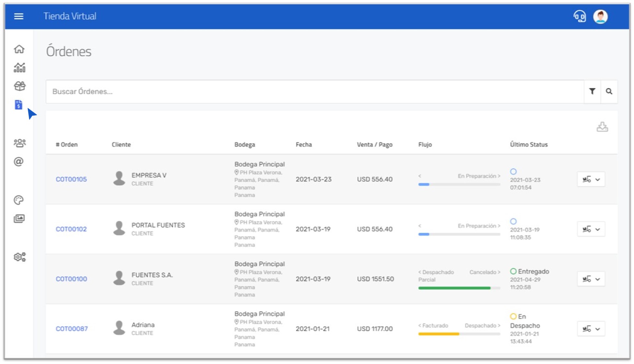The image size is (634, 364).
Task: Click the Cliente column header
Action: [121, 145]
